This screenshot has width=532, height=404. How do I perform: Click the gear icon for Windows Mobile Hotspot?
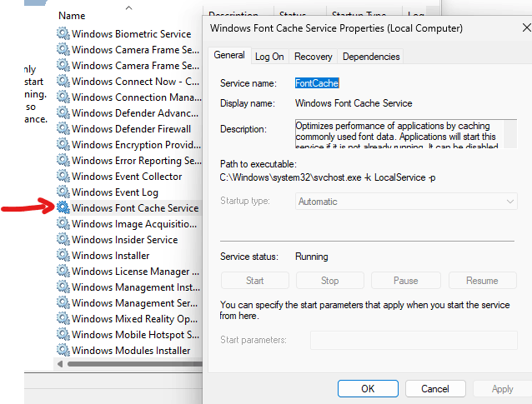[x=63, y=334]
